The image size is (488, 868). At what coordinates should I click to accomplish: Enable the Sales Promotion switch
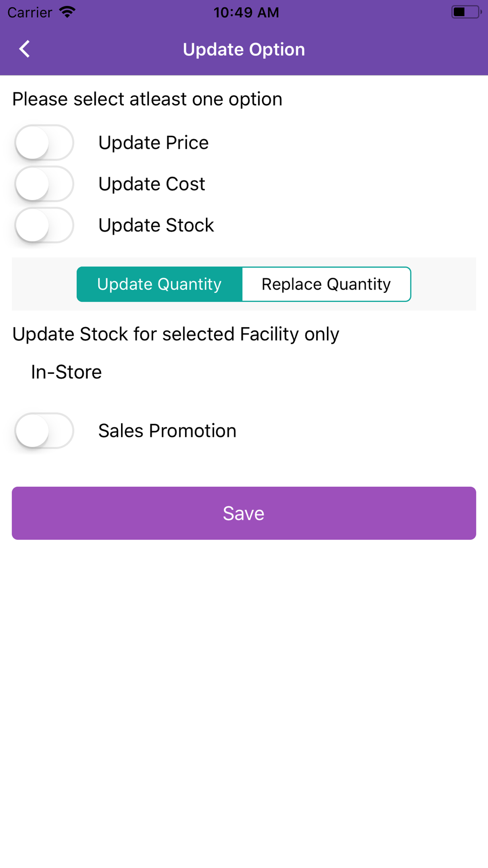click(44, 431)
